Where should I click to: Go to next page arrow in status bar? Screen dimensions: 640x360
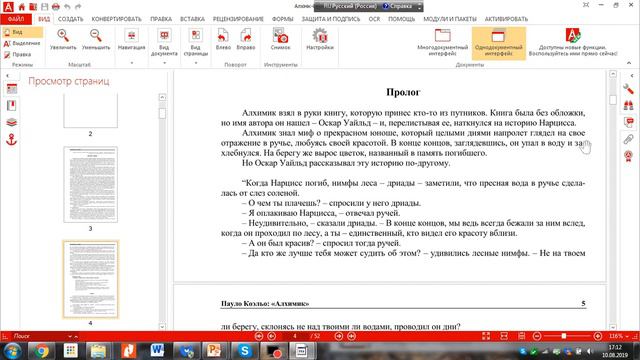(x=339, y=336)
